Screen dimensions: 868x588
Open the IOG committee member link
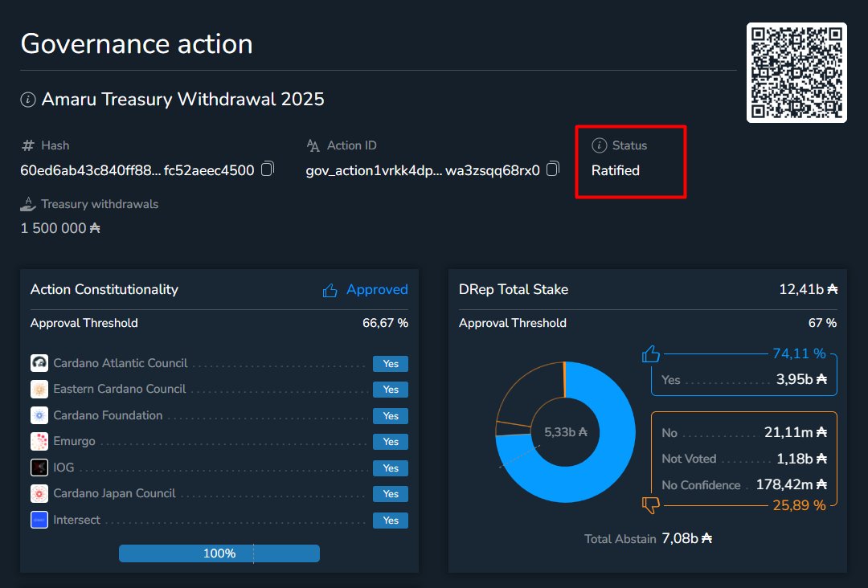coord(63,468)
